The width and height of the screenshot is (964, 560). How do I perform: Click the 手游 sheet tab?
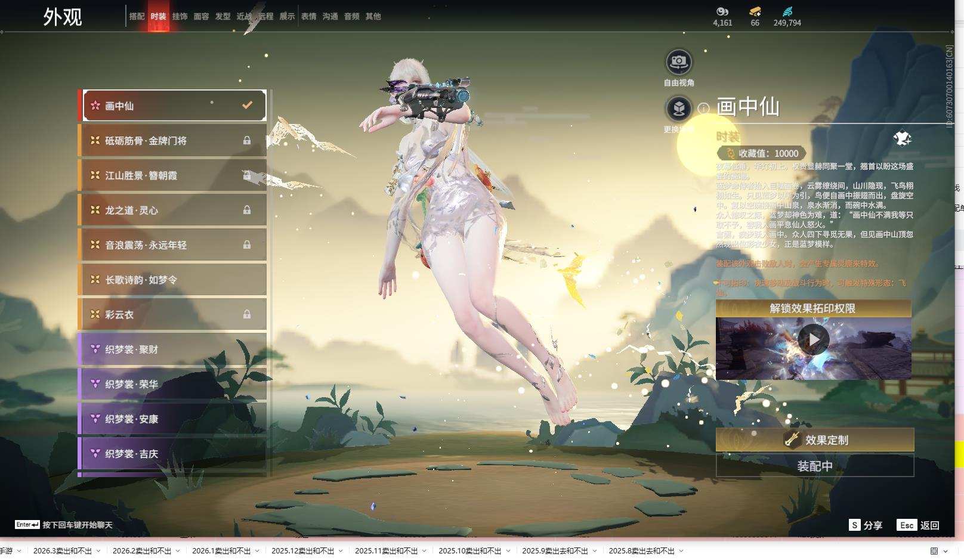(x=6, y=551)
